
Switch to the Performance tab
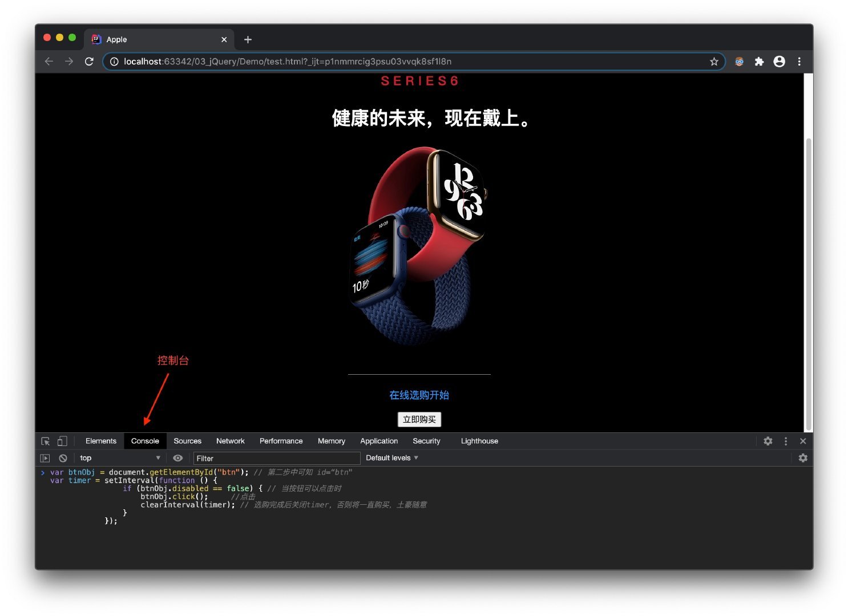281,441
